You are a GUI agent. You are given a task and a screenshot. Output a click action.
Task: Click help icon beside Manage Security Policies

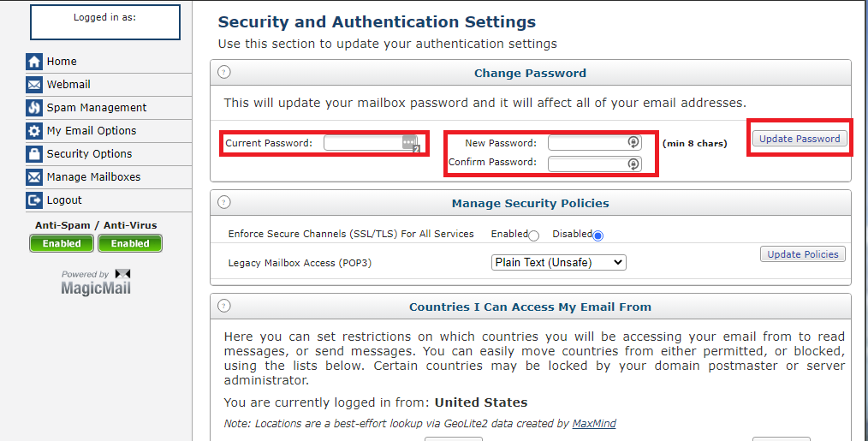tap(224, 202)
